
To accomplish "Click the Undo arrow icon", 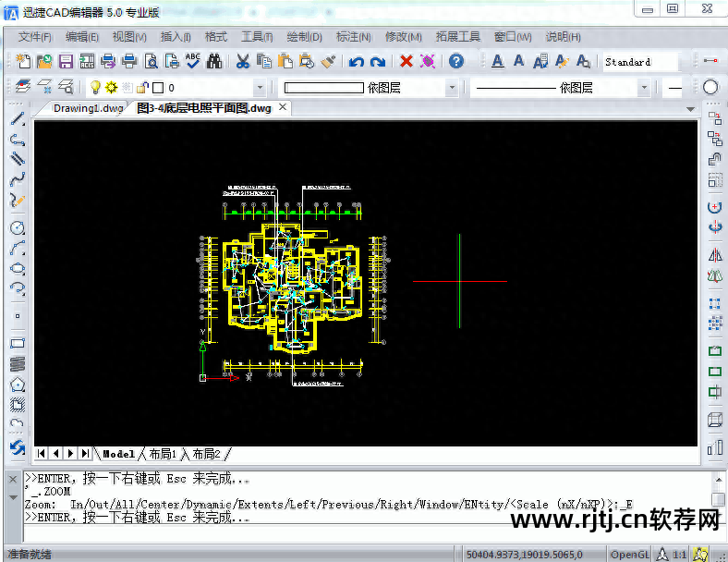I will pyautogui.click(x=356, y=61).
